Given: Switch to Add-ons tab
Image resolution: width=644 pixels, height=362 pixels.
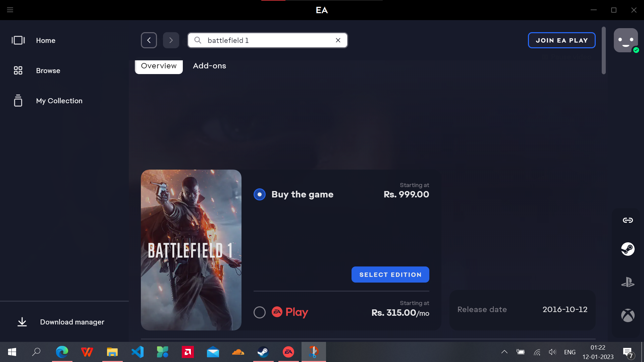Looking at the screenshot, I should coord(209,66).
